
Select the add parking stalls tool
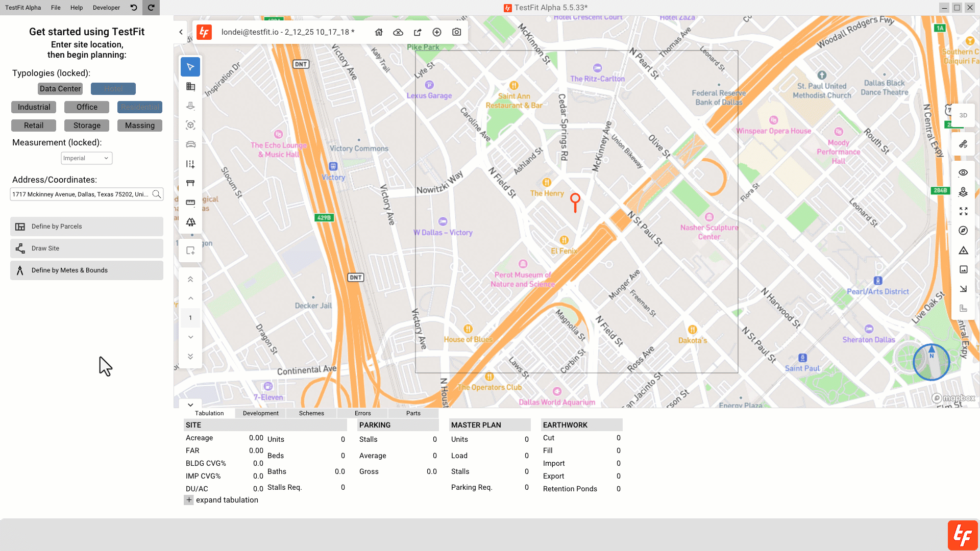tap(190, 164)
